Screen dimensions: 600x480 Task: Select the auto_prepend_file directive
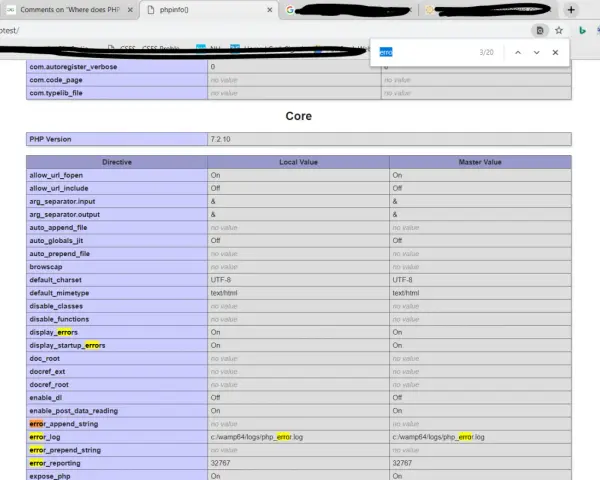click(59, 254)
